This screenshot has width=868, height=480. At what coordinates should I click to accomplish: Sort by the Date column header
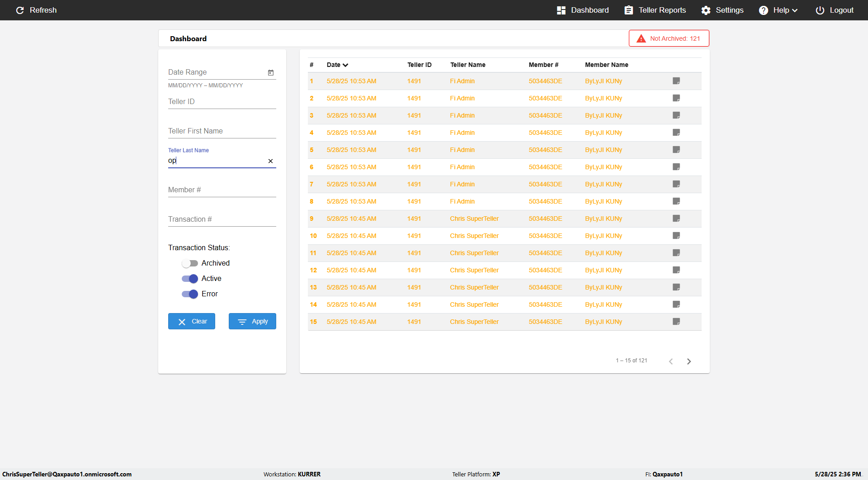pos(337,65)
